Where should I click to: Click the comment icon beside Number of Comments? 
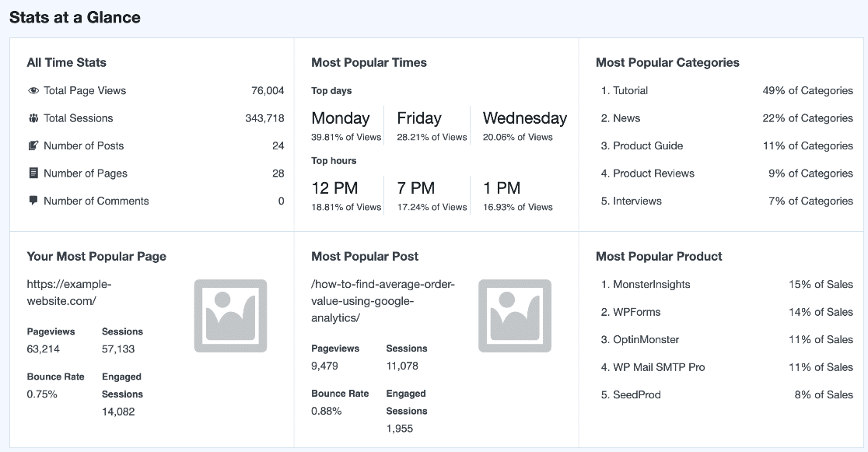coord(32,201)
